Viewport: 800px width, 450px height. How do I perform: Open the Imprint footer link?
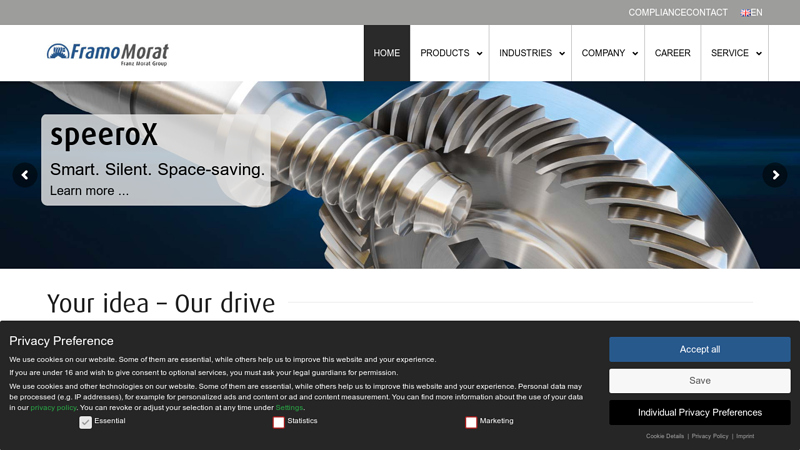[x=745, y=436]
